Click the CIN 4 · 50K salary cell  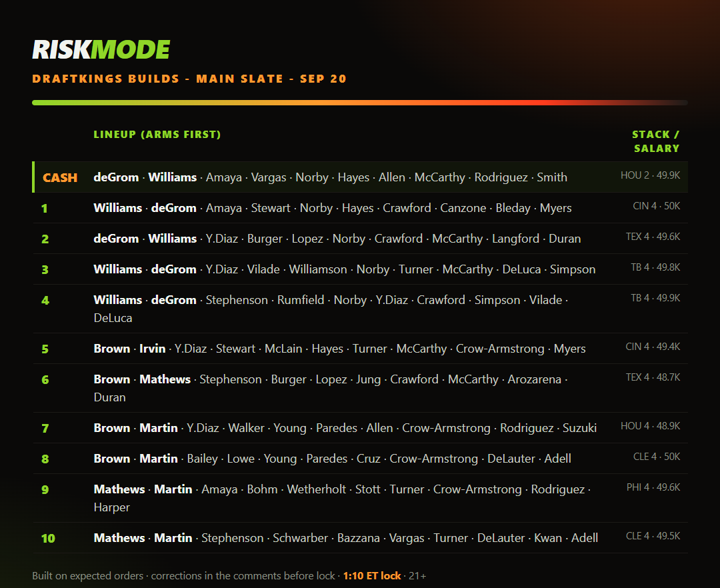pyautogui.click(x=656, y=206)
